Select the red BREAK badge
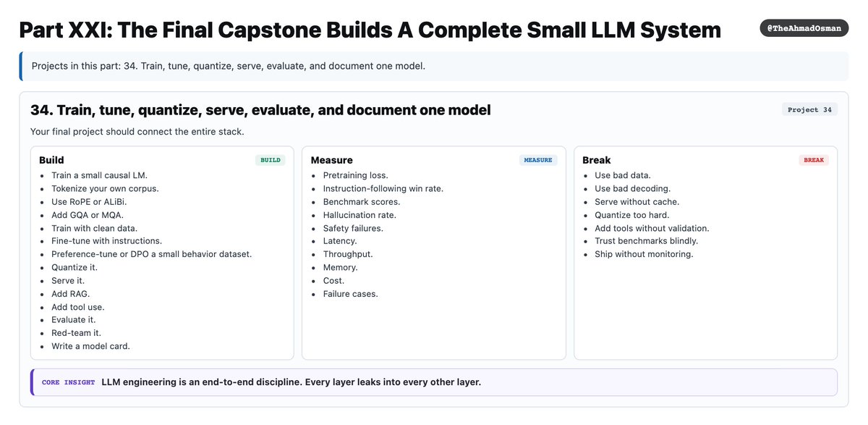 (814, 160)
